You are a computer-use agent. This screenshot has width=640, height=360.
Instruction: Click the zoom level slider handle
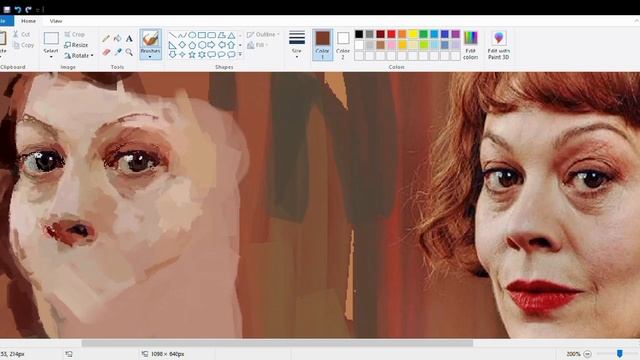[x=620, y=353]
